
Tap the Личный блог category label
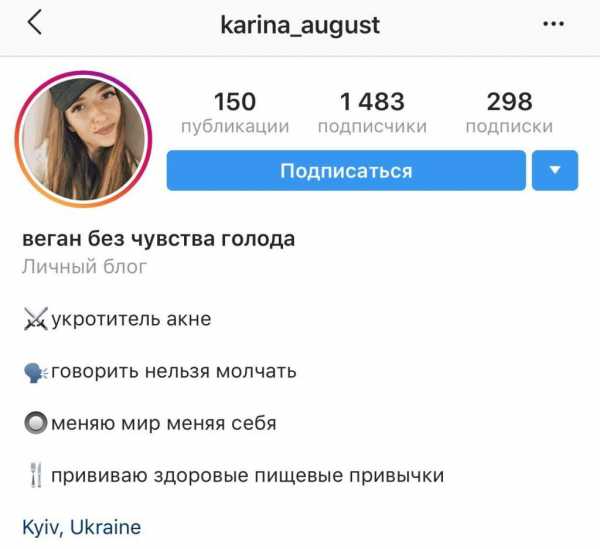(x=84, y=267)
